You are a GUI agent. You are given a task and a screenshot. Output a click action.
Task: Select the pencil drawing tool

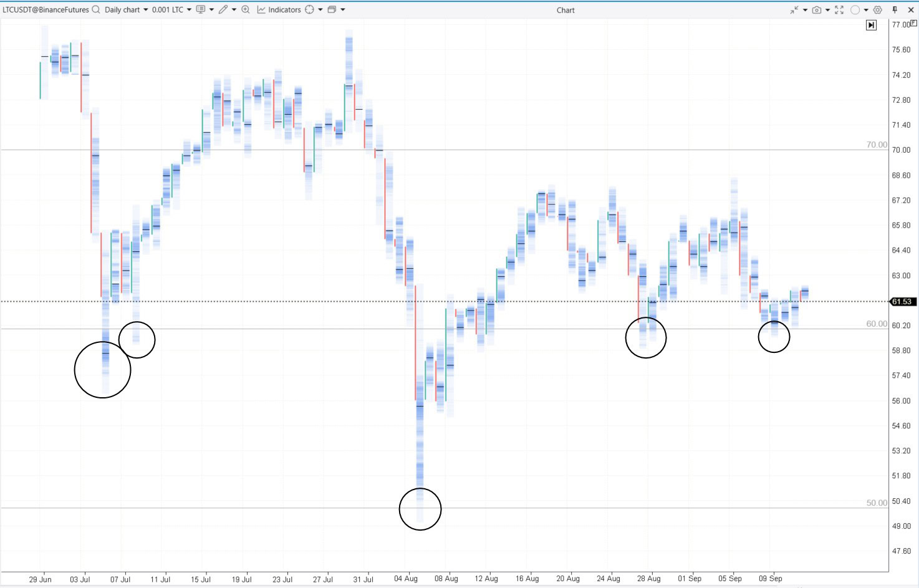(x=223, y=10)
